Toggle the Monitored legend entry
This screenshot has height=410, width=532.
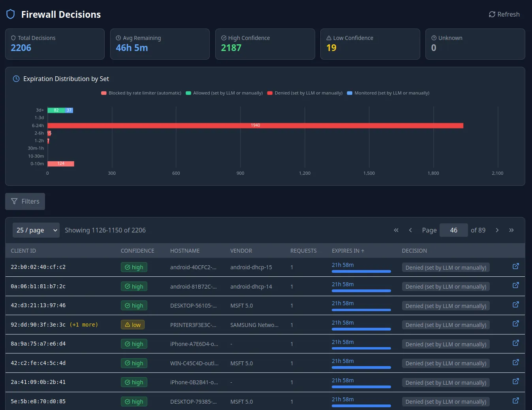pos(388,93)
